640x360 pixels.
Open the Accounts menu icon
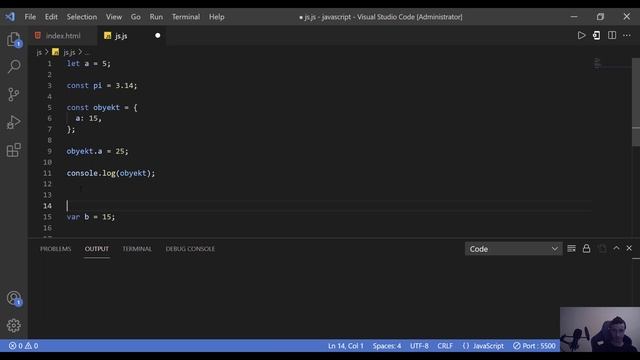[14, 298]
